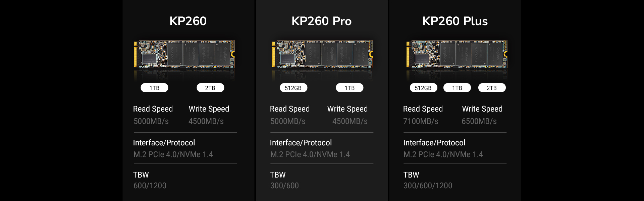Click KP260 read speed 5000MB/s value

(151, 121)
